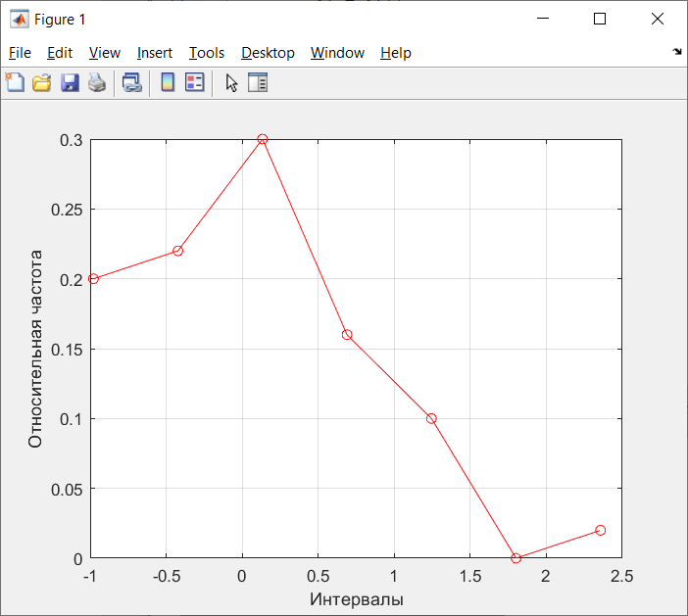Open the Property Inspector icon
The height and width of the screenshot is (616, 688).
pos(258,82)
